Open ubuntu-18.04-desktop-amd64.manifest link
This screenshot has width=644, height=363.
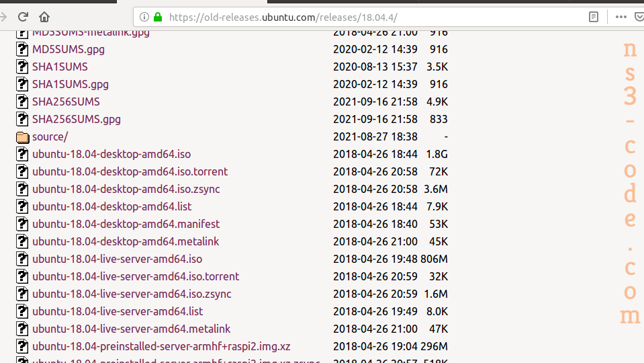(126, 224)
